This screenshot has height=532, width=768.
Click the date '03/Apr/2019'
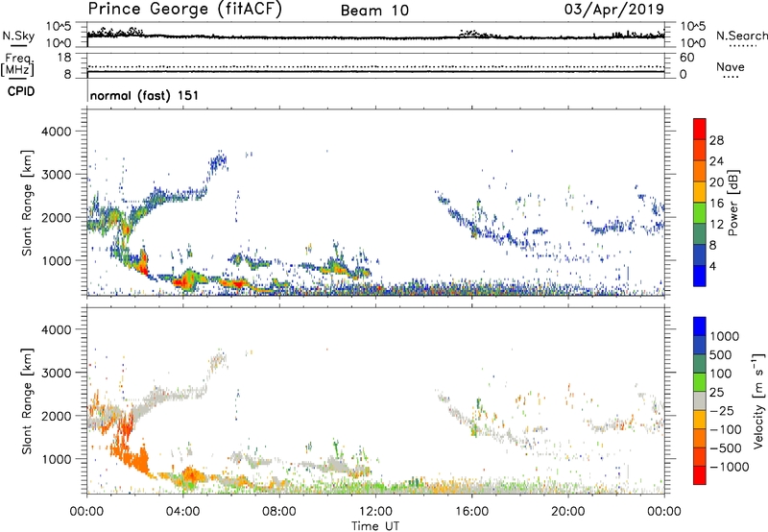coord(614,10)
